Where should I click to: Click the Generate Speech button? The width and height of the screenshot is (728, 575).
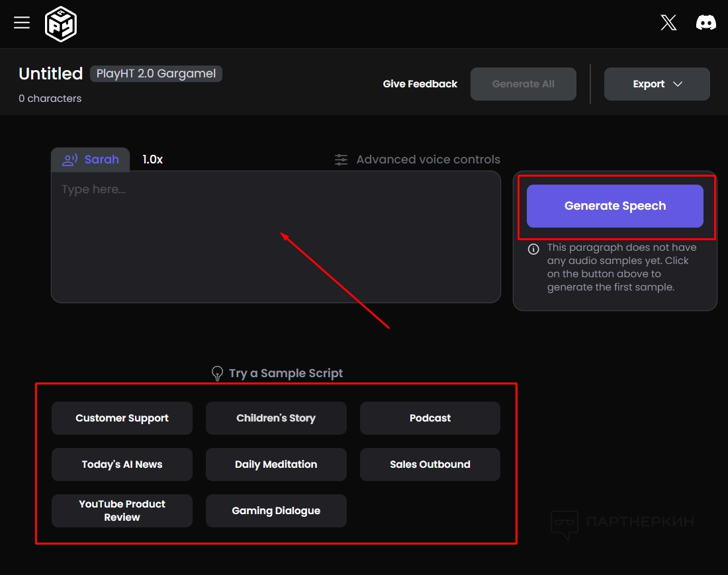point(615,206)
